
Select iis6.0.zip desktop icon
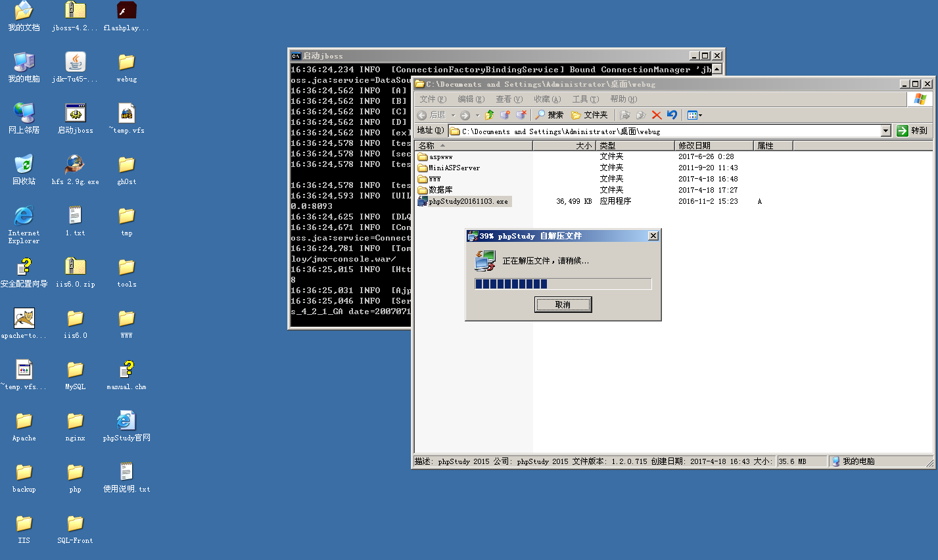(75, 273)
